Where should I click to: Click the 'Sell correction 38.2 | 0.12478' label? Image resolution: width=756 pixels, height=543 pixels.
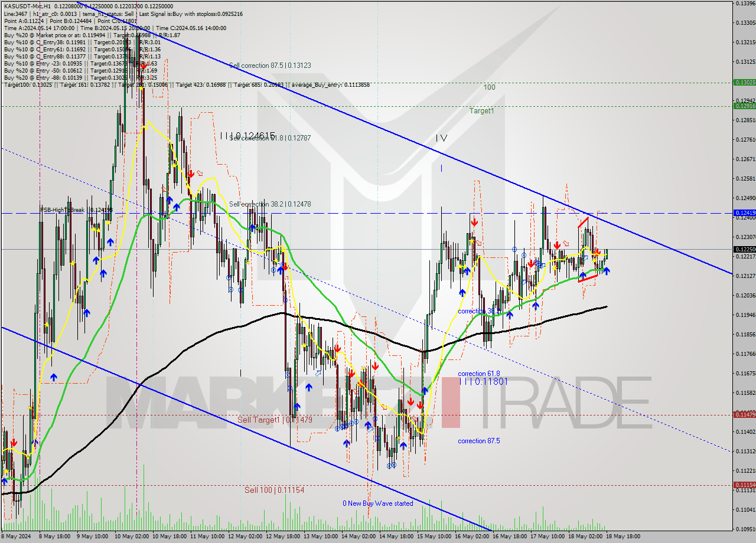[270, 204]
